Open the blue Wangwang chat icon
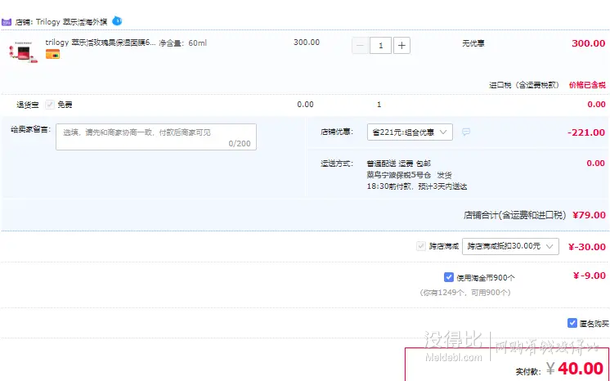610x381 pixels. tap(117, 21)
